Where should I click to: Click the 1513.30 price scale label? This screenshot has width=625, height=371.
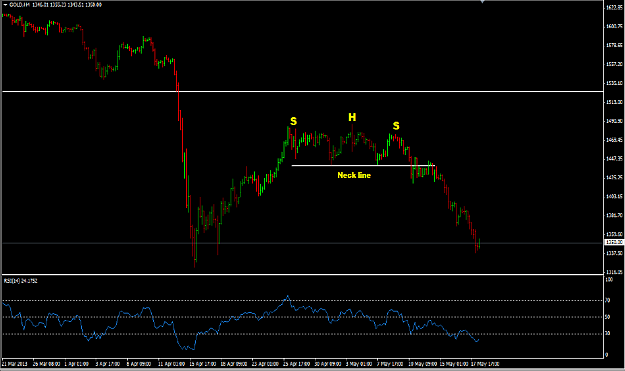(x=614, y=102)
